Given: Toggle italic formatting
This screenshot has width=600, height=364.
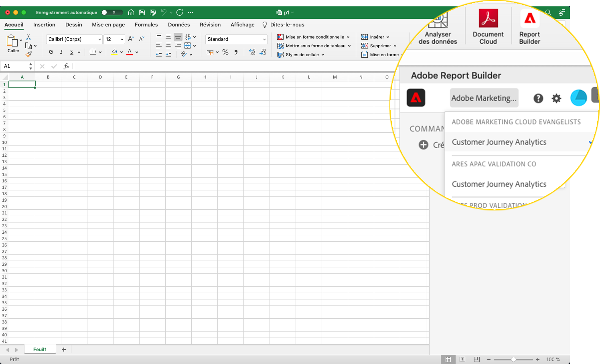Looking at the screenshot, I should 61,52.
